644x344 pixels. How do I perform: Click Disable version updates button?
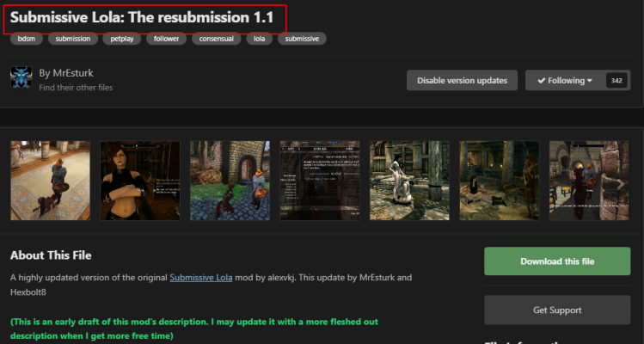tap(462, 81)
